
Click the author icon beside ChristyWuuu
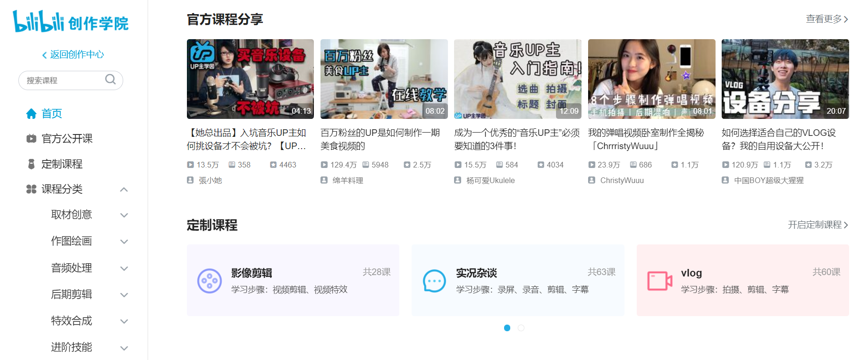(x=592, y=180)
